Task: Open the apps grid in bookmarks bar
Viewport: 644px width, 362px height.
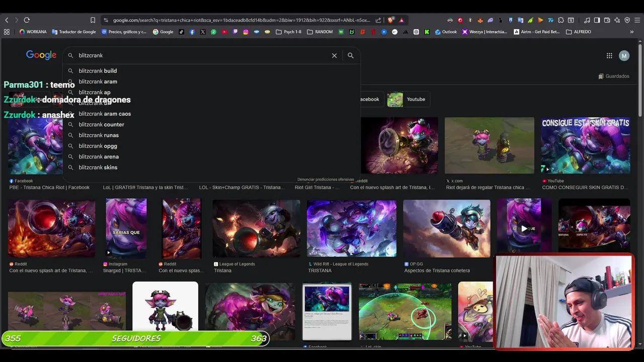Action: tap(7, 32)
